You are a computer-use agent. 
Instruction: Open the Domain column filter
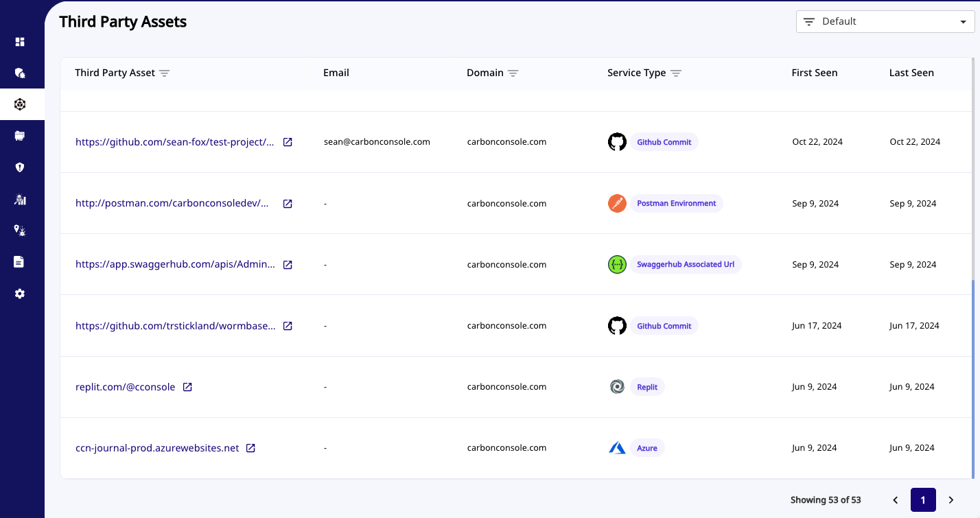(513, 73)
